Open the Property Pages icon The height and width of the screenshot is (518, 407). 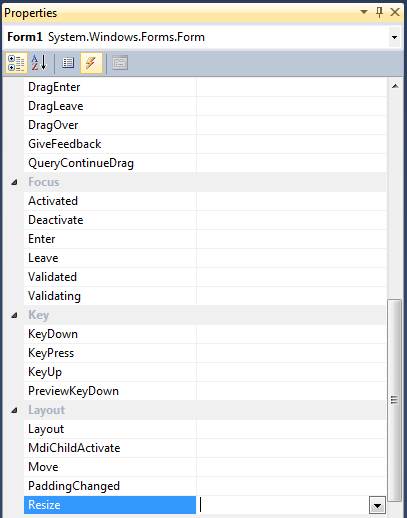[120, 63]
